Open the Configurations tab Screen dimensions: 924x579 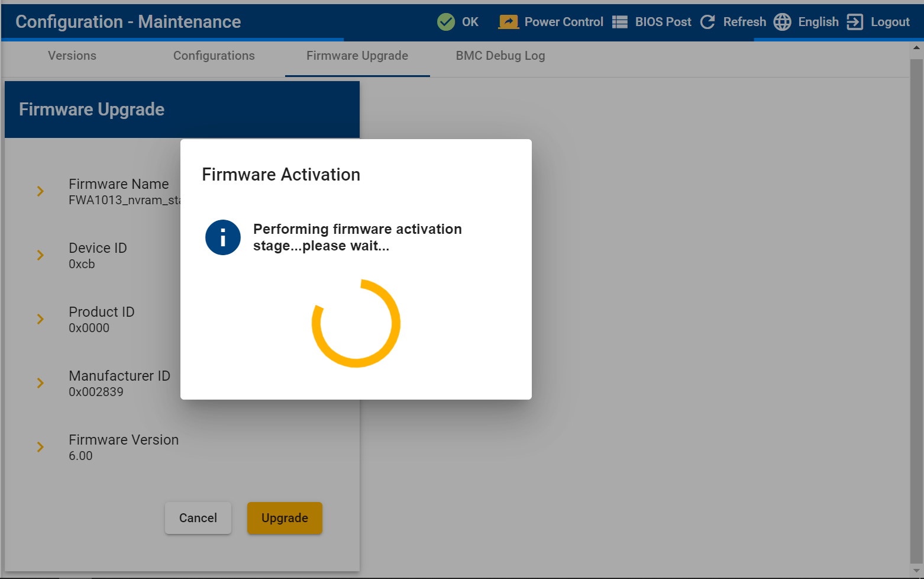point(214,56)
